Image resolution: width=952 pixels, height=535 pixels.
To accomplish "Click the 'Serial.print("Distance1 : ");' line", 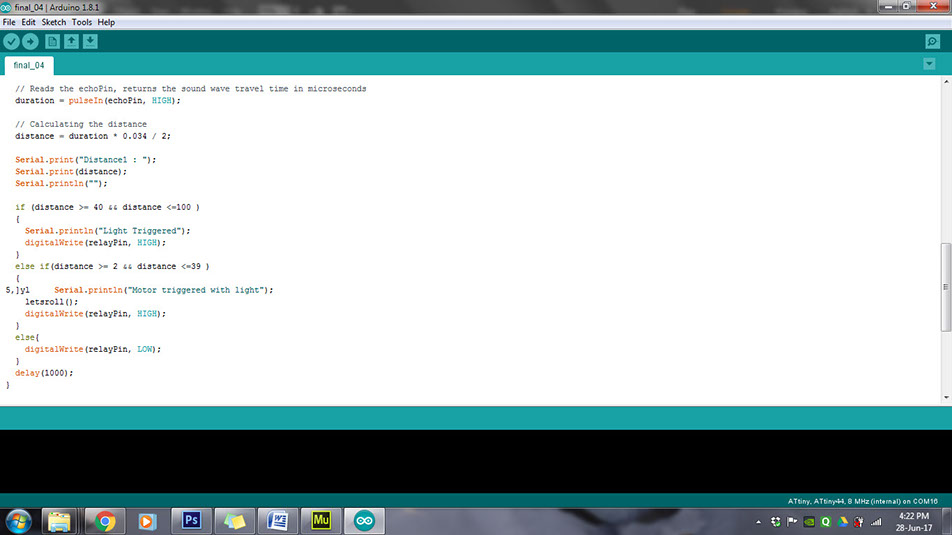I will [86, 160].
